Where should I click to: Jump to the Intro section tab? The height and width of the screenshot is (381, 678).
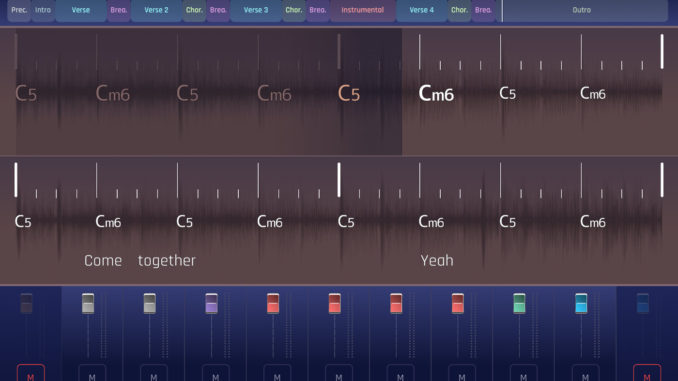pos(43,10)
